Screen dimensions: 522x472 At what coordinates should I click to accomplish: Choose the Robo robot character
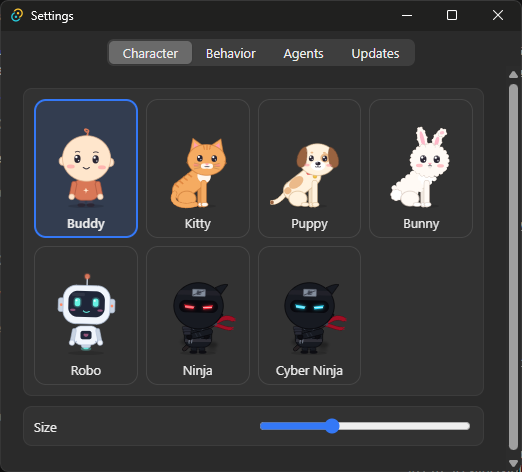(x=86, y=315)
